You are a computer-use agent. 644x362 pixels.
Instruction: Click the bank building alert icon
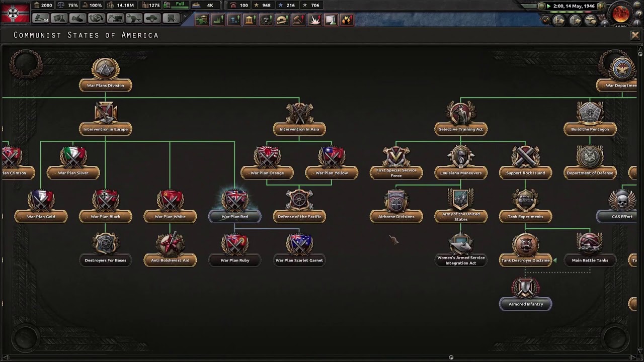point(250,20)
